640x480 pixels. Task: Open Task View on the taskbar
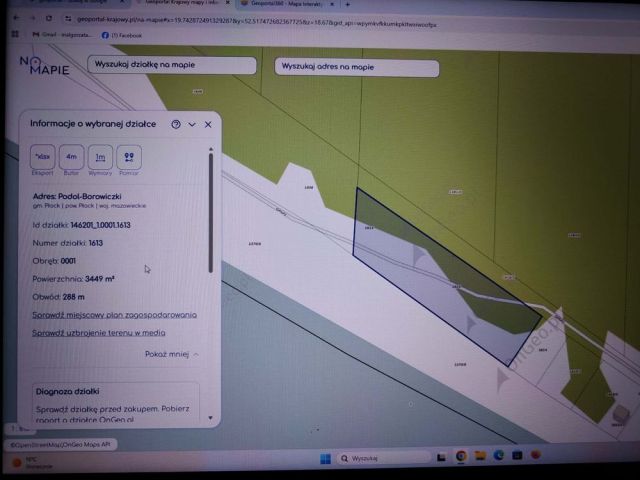[441, 457]
